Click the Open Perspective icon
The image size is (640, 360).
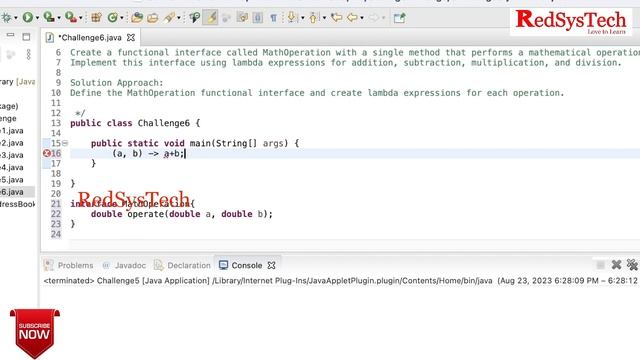pyautogui.click(x=399, y=18)
